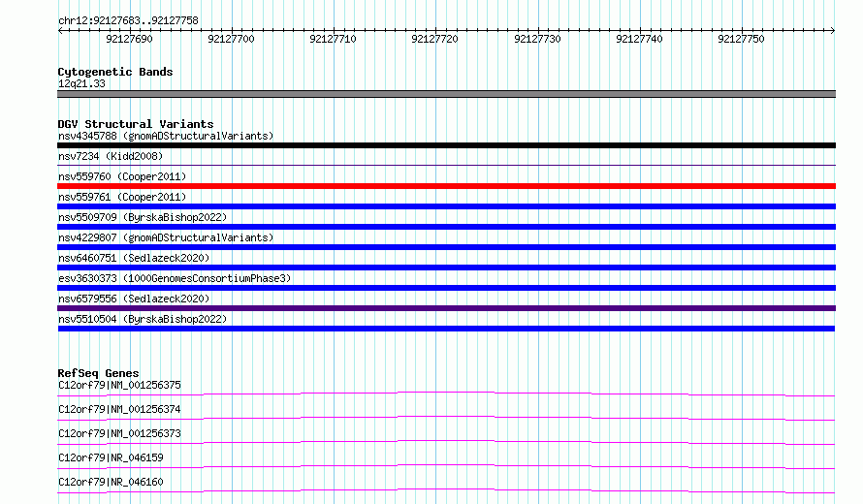Open transcript C12orf79|NM_001256375 label
863x504 pixels.
119,385
